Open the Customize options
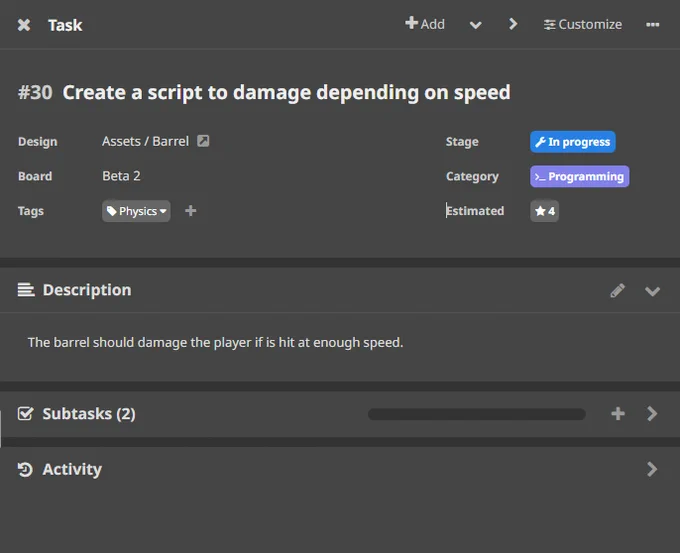 click(x=582, y=24)
